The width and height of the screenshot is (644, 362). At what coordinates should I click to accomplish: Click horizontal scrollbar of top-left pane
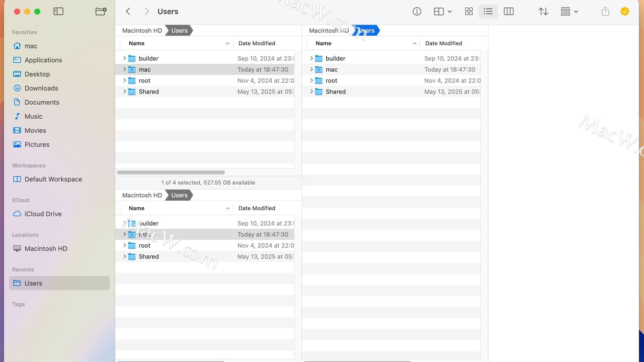(171, 173)
